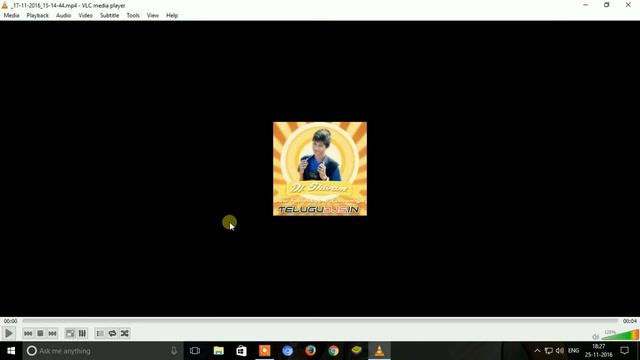This screenshot has width=640, height=360.
Task: Open network status tray icon
Action: pyautogui.click(x=549, y=351)
